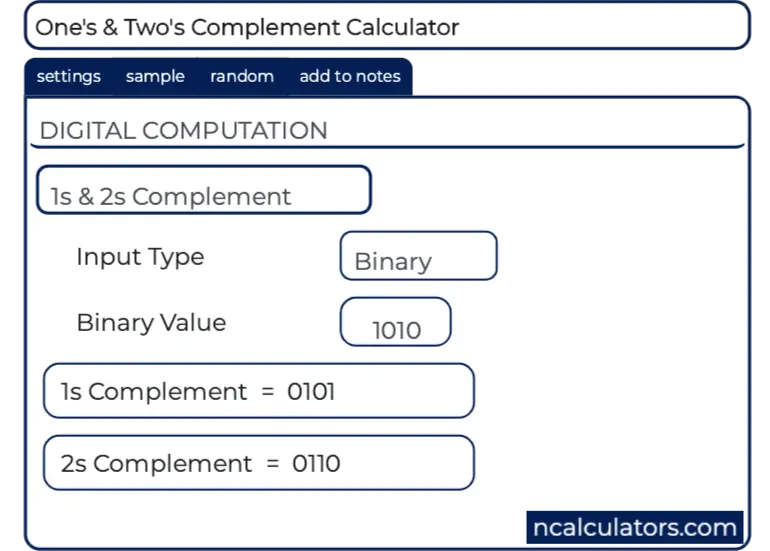770x551 pixels.
Task: Select the 0110 result value
Action: (x=316, y=464)
